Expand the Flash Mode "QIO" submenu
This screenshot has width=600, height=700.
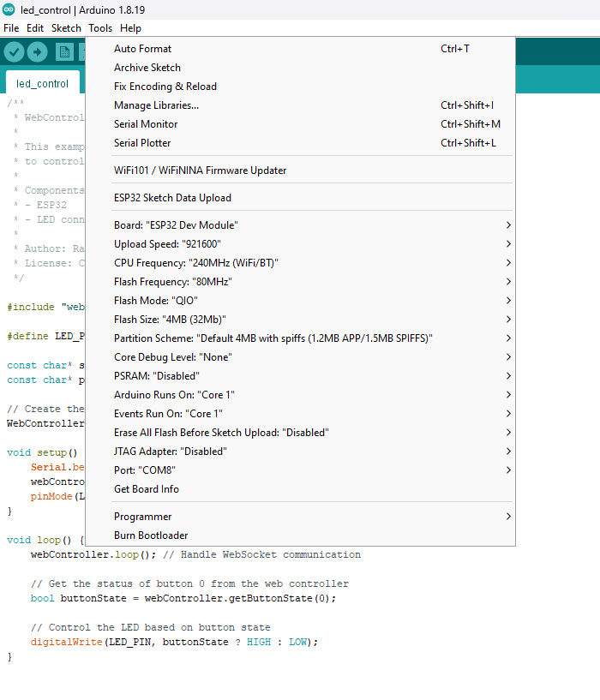point(300,301)
